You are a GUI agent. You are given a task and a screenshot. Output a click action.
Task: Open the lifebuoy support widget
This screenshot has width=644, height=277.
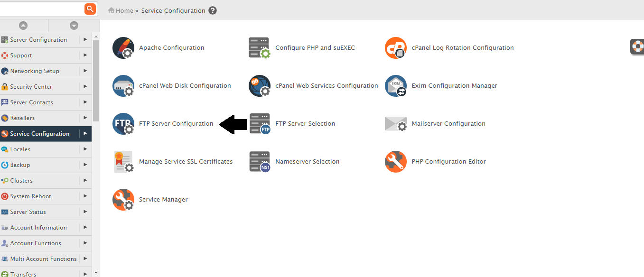click(x=637, y=46)
